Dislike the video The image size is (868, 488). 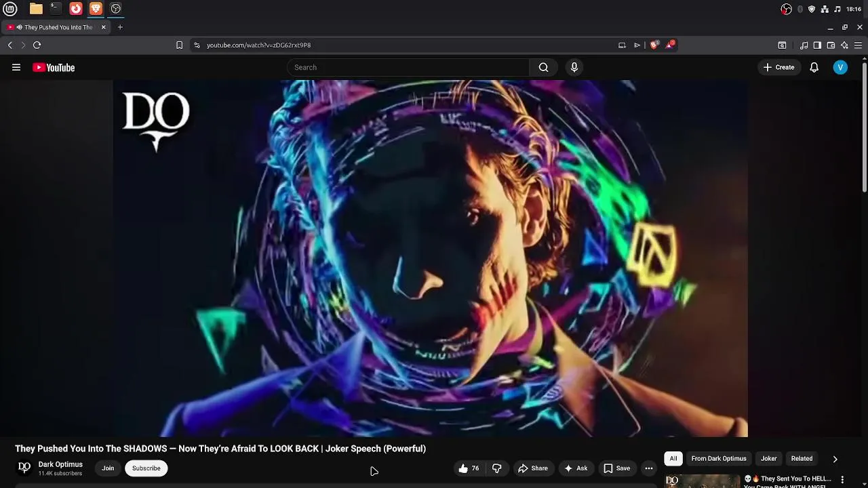[x=497, y=468]
